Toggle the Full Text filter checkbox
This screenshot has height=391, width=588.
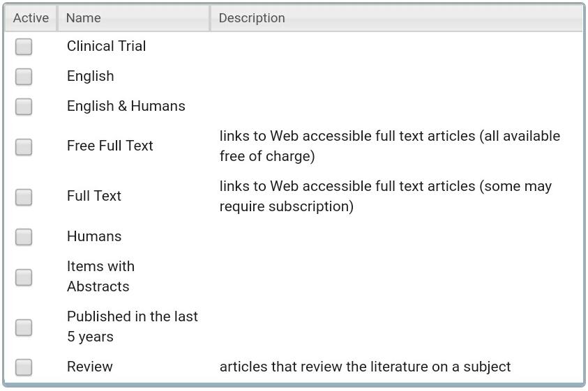[24, 197]
